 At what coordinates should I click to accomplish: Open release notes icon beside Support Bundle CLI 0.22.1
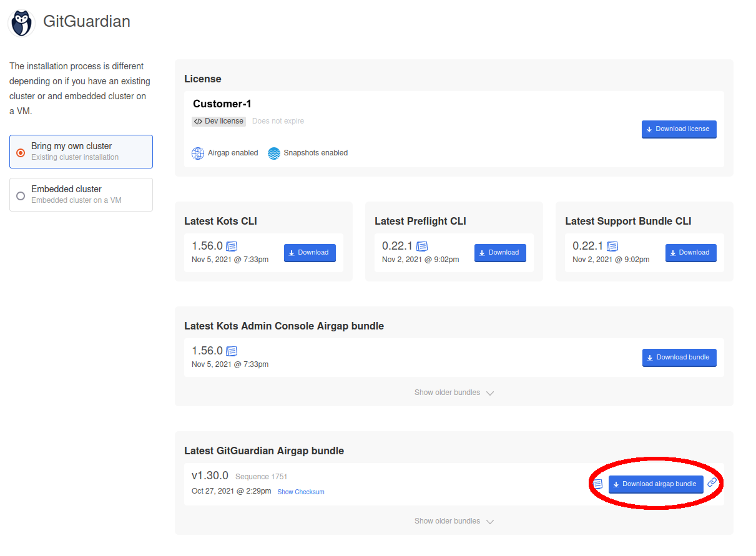(612, 246)
